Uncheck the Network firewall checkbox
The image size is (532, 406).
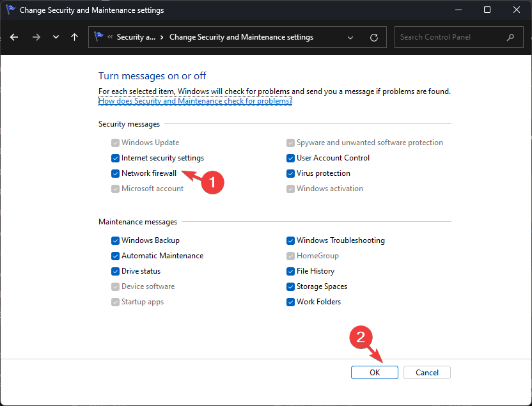pos(115,173)
